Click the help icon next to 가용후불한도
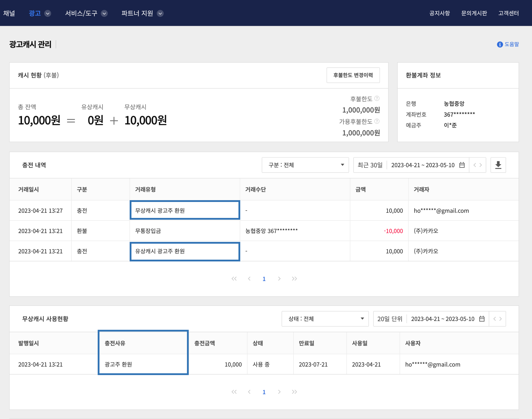 point(377,121)
